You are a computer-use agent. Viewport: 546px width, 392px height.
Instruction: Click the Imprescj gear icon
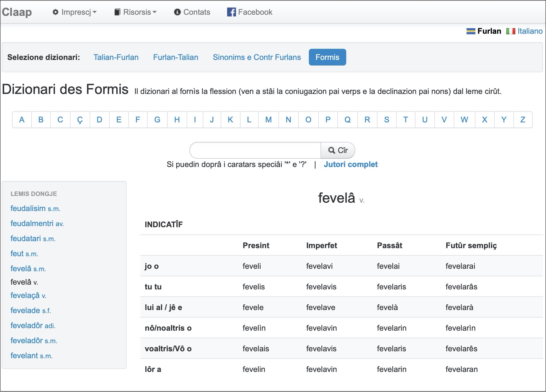pos(56,12)
